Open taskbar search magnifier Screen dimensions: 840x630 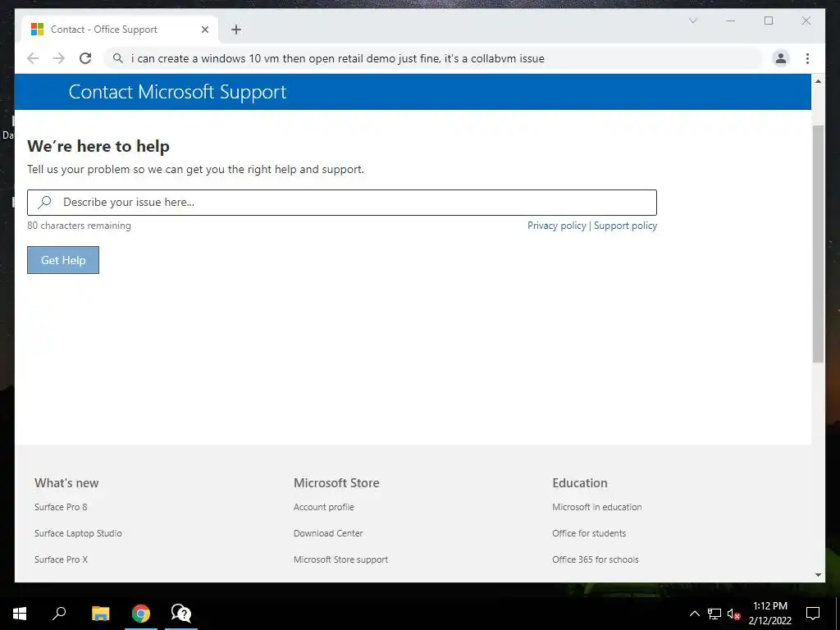point(59,614)
